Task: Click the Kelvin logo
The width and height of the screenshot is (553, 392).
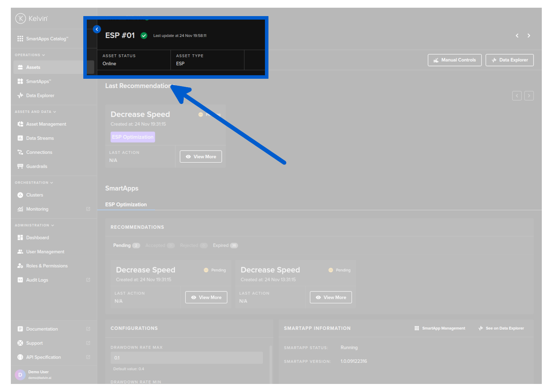Action: (31, 19)
